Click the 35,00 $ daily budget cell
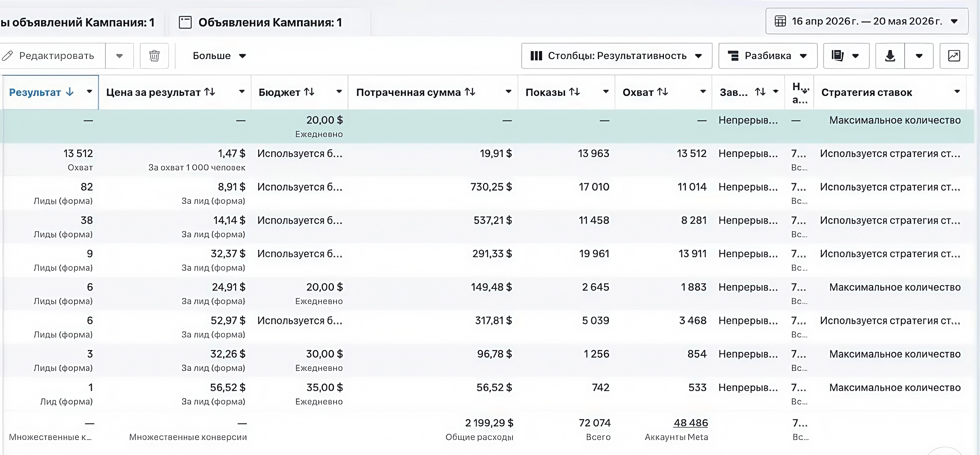 325,387
